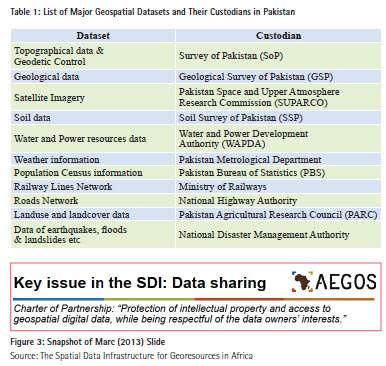
Task: Select the Custodian column header
Action: [278, 36]
